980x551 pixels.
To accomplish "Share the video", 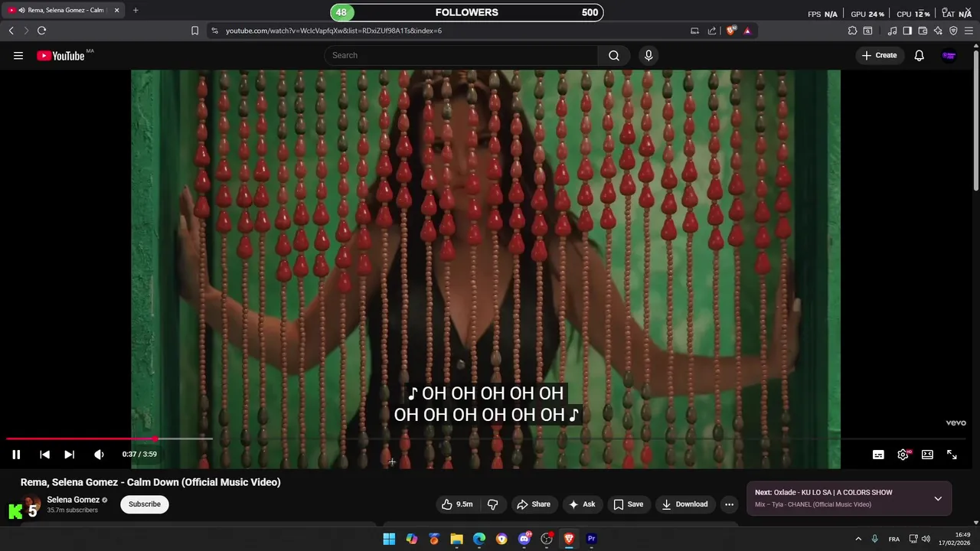I will tap(534, 504).
